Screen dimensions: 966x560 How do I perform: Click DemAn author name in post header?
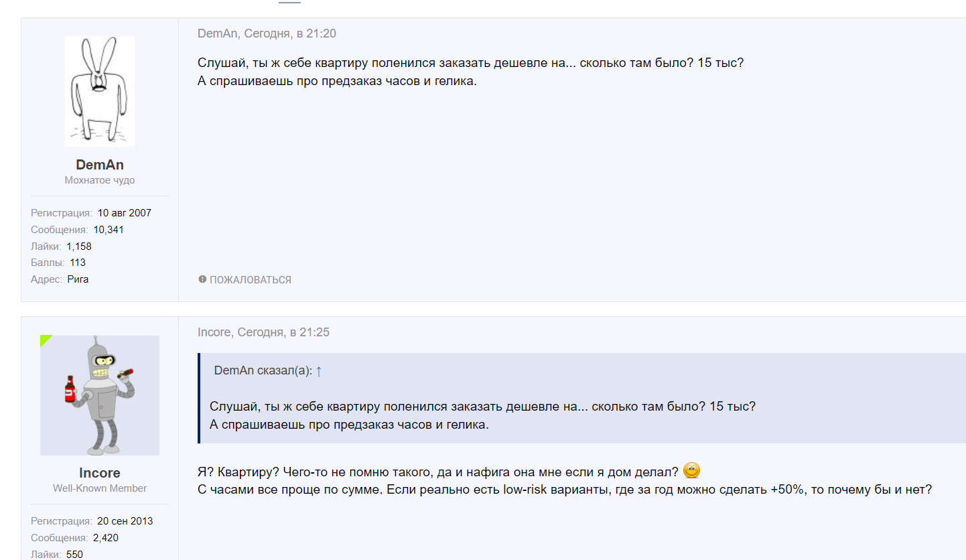pos(218,33)
